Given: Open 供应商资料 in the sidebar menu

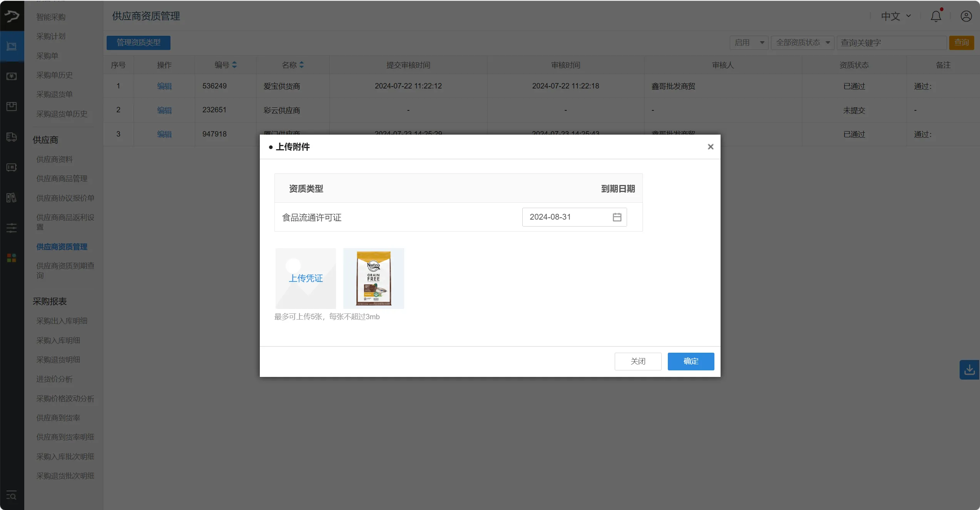Looking at the screenshot, I should pos(54,159).
